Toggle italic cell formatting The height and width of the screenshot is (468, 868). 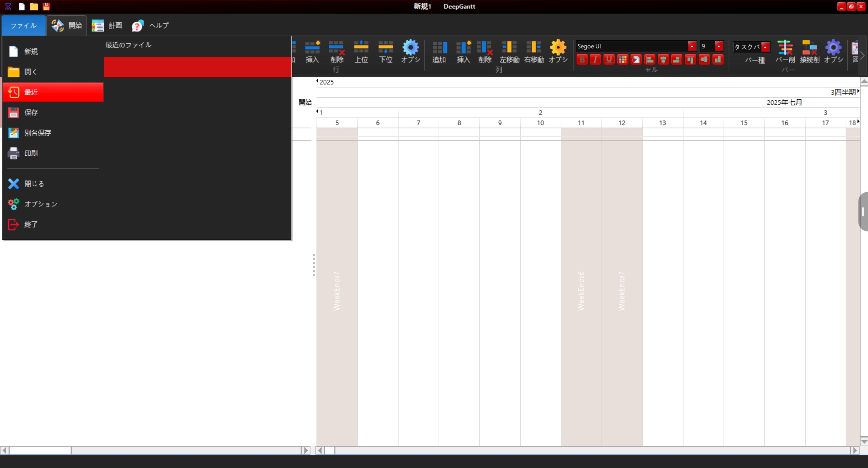(595, 60)
